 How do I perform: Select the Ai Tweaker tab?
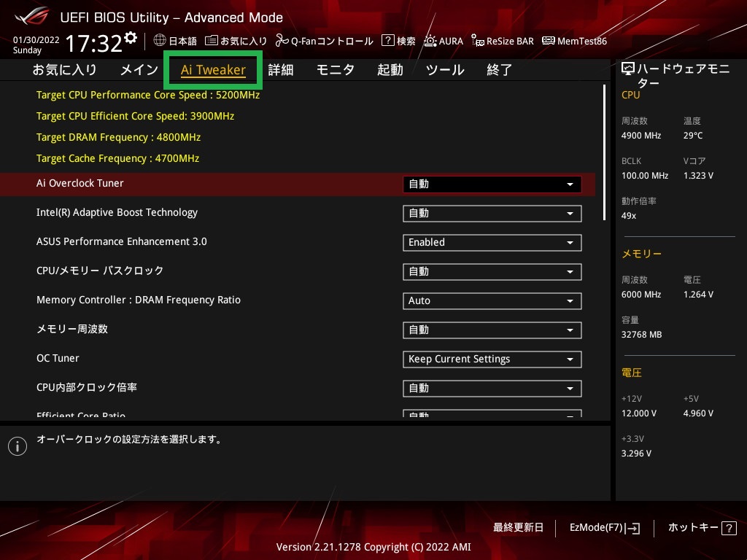(213, 70)
